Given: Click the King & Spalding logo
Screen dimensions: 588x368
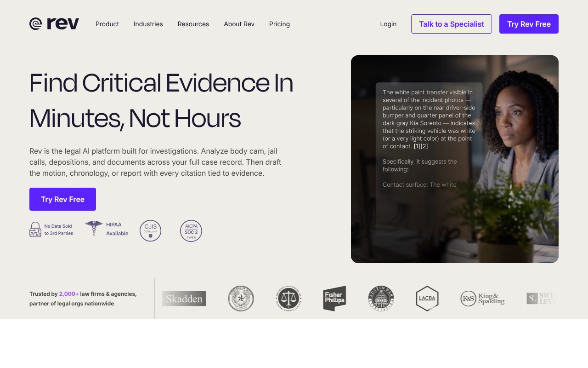Looking at the screenshot, I should [x=482, y=299].
